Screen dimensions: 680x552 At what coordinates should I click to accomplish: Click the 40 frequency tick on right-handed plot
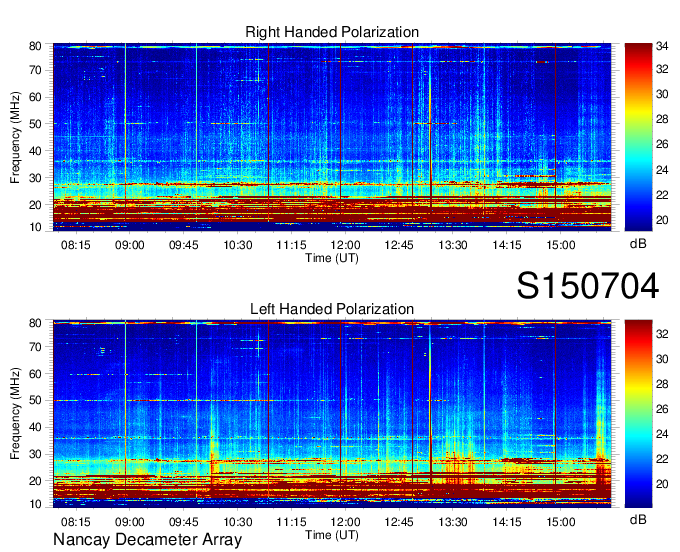[x=35, y=151]
